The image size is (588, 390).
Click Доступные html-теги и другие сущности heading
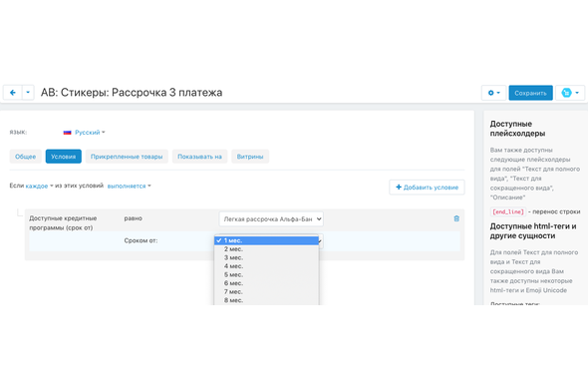(533, 231)
